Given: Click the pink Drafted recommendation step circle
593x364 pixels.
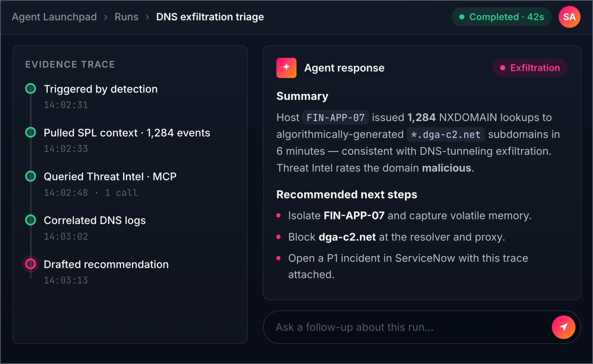Looking at the screenshot, I should 30,264.
